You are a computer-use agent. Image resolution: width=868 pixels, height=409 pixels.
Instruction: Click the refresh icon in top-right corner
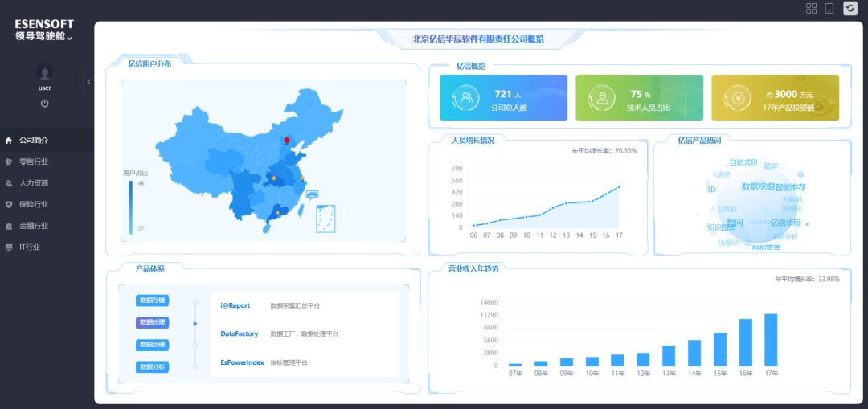coord(850,8)
